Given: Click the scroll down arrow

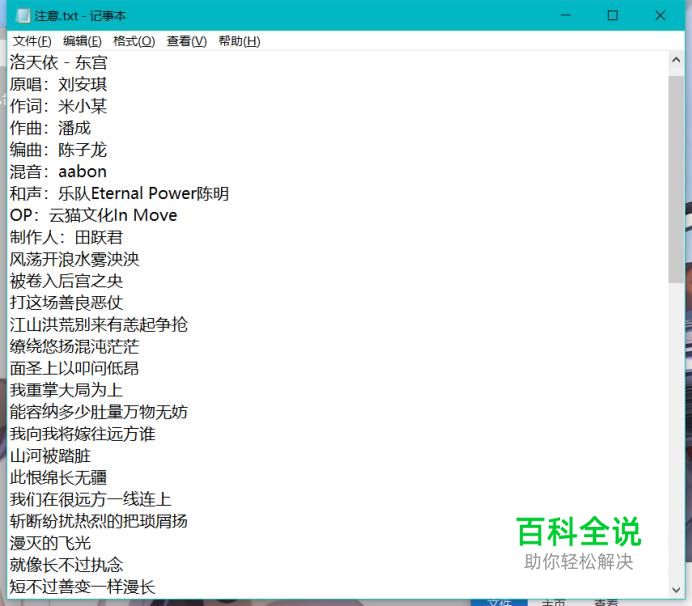Looking at the screenshot, I should click(676, 589).
